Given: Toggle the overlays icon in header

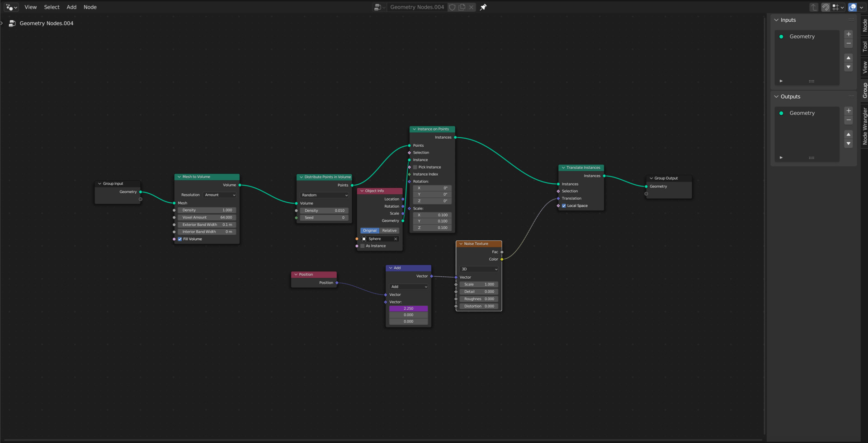Looking at the screenshot, I should [x=853, y=7].
